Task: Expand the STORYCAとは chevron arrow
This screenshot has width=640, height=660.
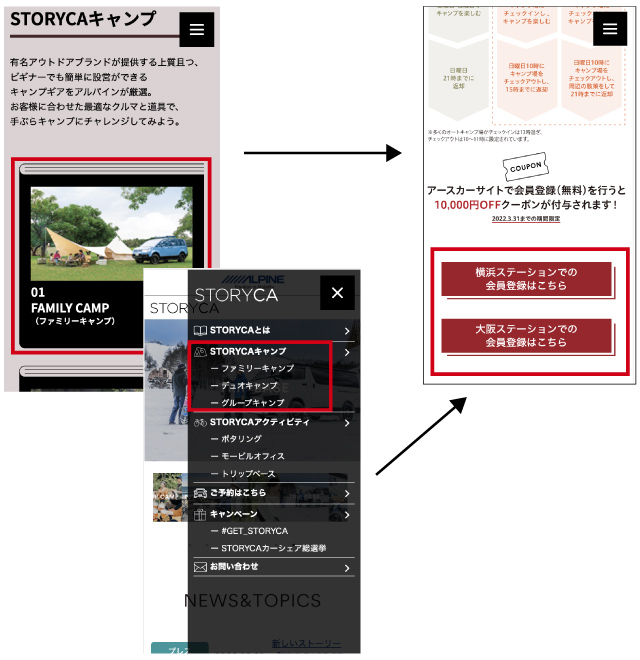Action: (x=346, y=330)
